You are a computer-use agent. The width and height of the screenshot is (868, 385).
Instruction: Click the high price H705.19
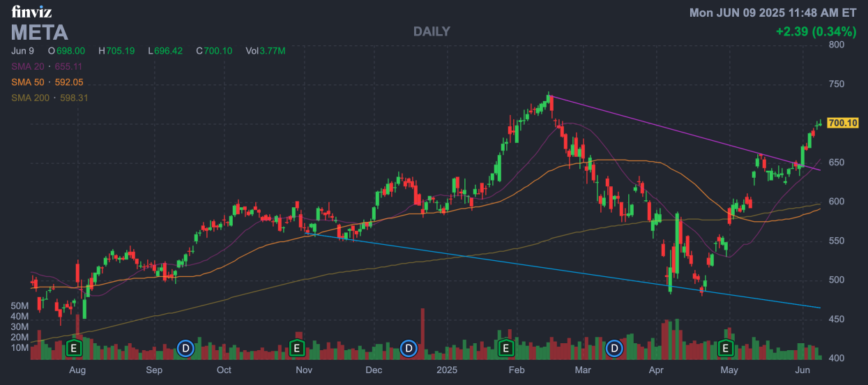(x=116, y=51)
